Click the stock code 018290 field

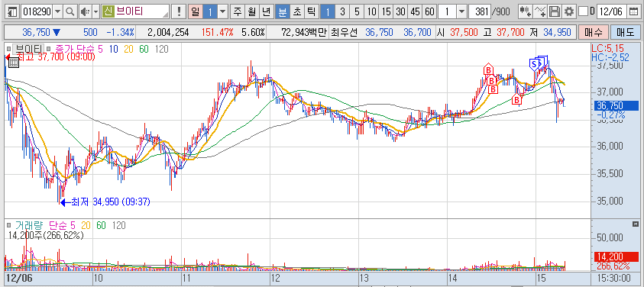tap(37, 11)
